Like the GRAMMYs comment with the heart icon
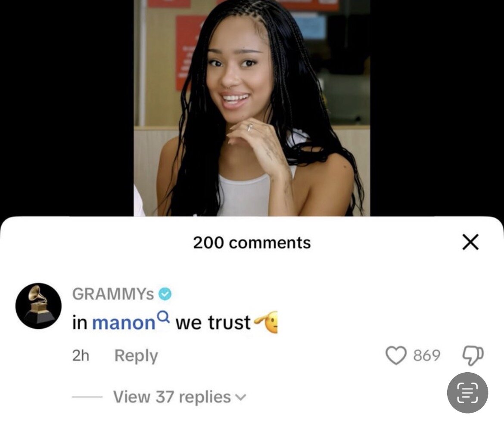The width and height of the screenshot is (504, 423). 396,355
